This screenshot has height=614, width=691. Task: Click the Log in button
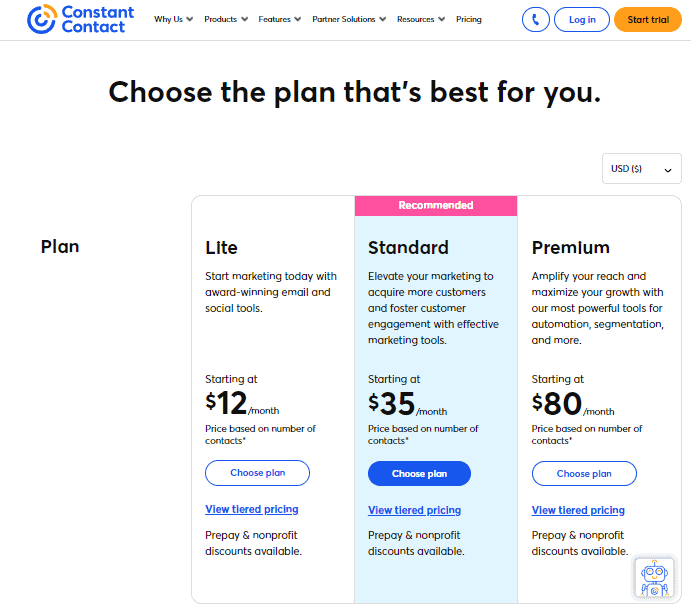(x=581, y=19)
